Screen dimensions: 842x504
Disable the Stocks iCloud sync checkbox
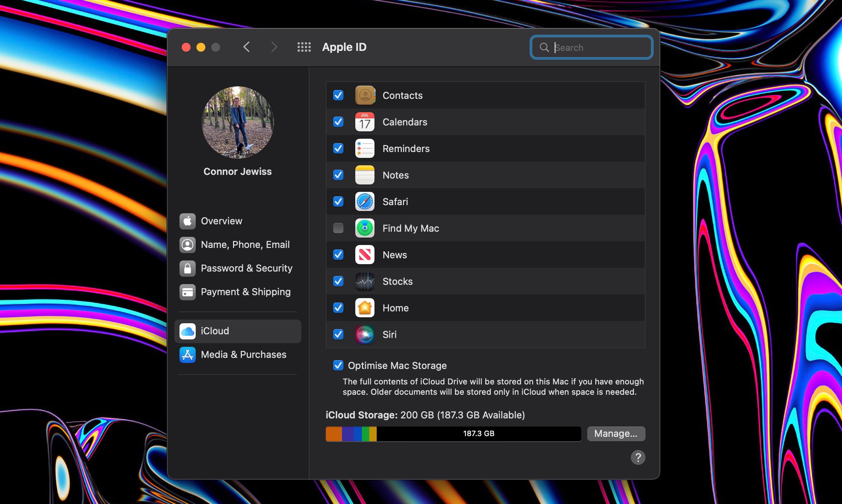(338, 282)
